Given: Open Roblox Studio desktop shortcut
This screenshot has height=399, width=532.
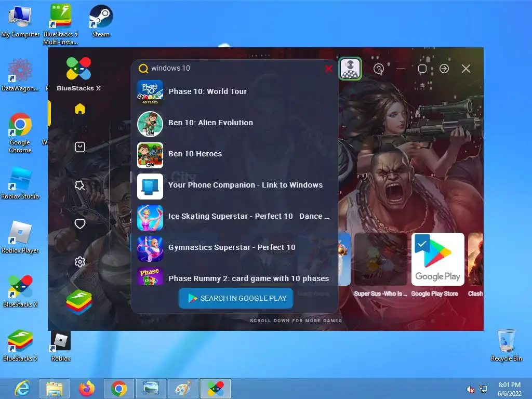Looking at the screenshot, I should (x=20, y=183).
